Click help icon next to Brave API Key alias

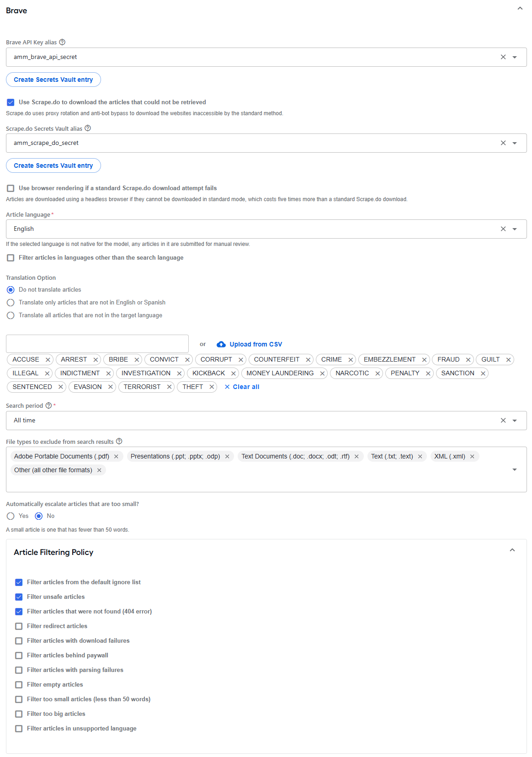tap(62, 42)
